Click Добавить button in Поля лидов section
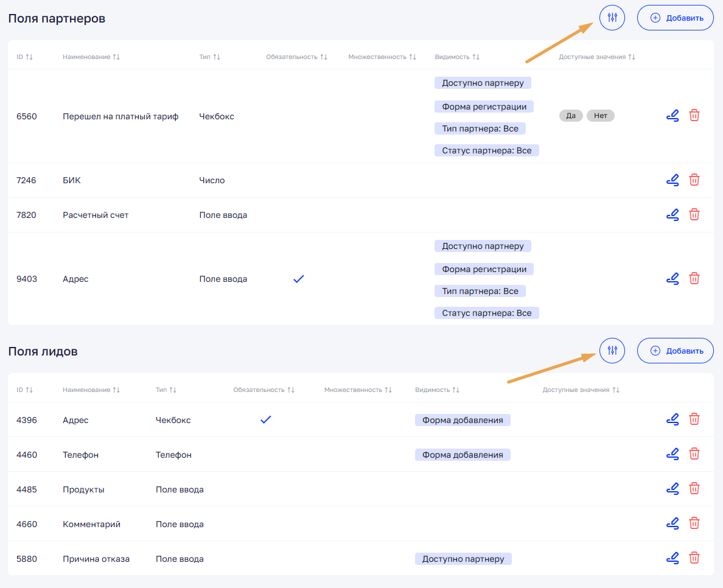This screenshot has height=588, width=723. coord(675,351)
